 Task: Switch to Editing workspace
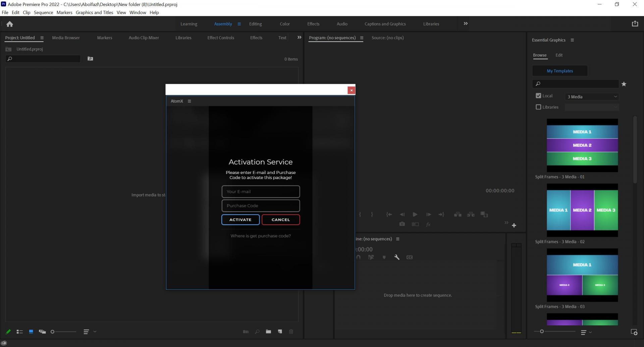(255, 24)
